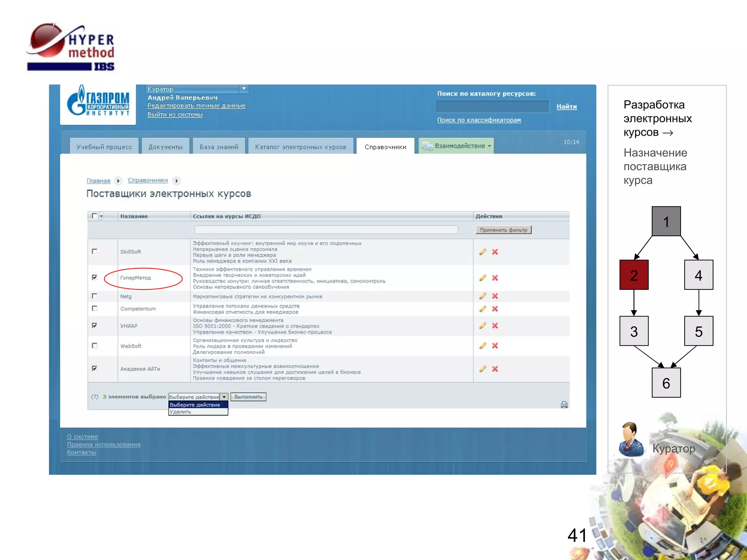
Task: Check the SkillSoft row checkbox
Action: (94, 251)
